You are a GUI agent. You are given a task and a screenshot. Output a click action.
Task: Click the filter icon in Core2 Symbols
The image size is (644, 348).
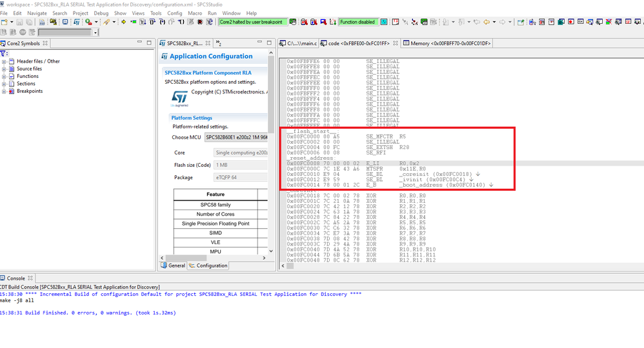3,53
